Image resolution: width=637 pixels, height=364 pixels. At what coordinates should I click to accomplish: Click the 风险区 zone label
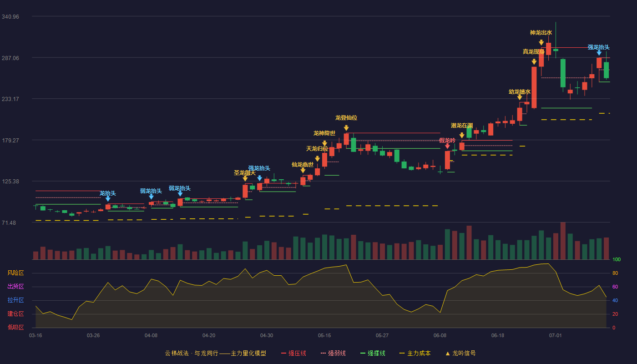[16, 273]
